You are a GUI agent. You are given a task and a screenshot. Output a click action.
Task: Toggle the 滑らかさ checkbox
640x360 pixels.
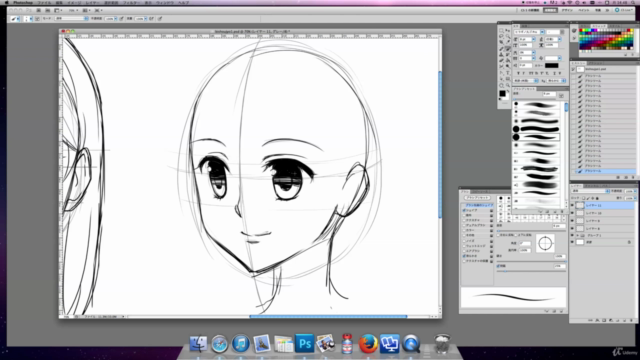pos(464,256)
